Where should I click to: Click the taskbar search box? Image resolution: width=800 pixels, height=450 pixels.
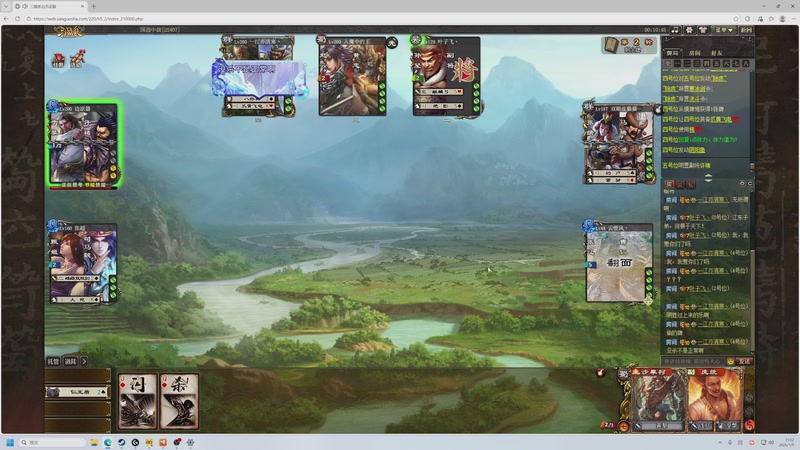52,442
